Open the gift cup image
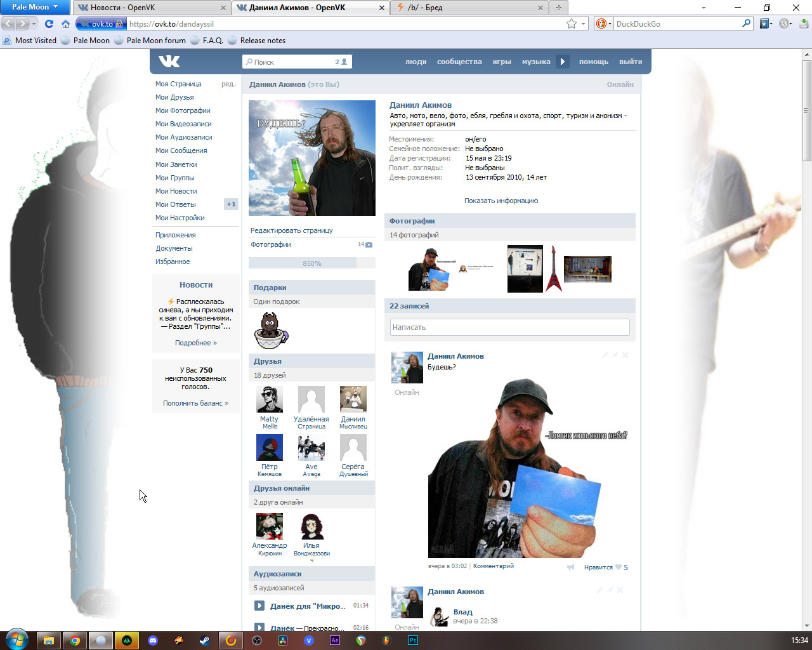Viewport: 812px width, 650px height. (x=271, y=330)
